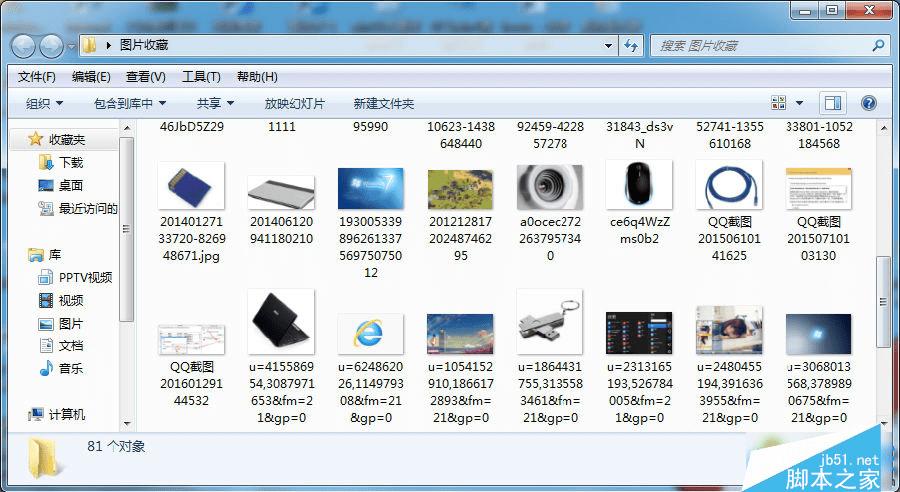Expand the address bar history dropdown
The width and height of the screenshot is (900, 492).
click(608, 45)
